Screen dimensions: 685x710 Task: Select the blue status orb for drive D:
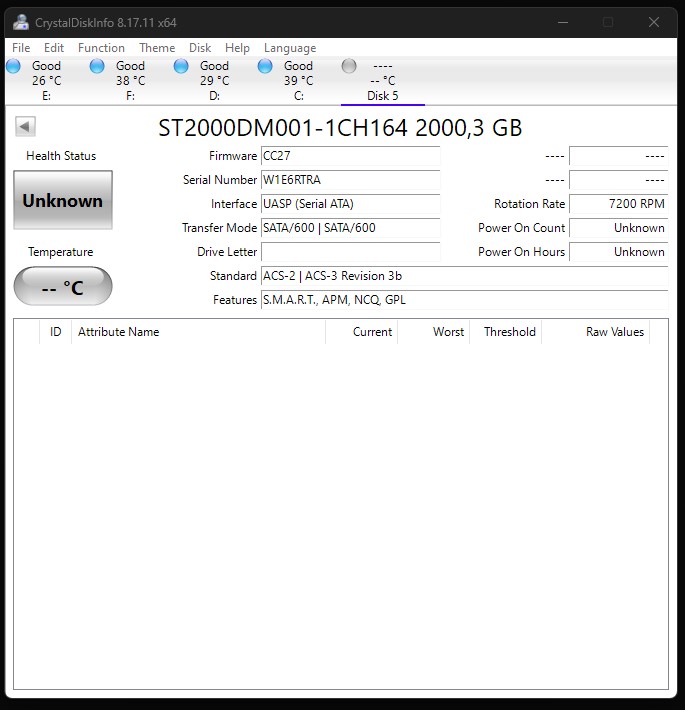(181, 66)
